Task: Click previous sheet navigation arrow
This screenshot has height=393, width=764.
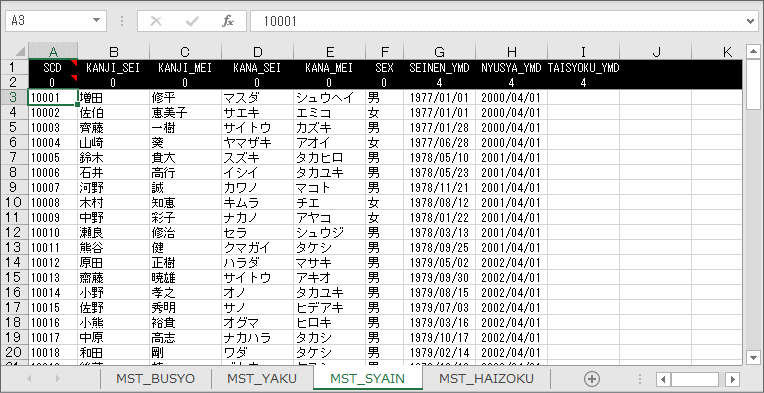Action: coord(29,378)
